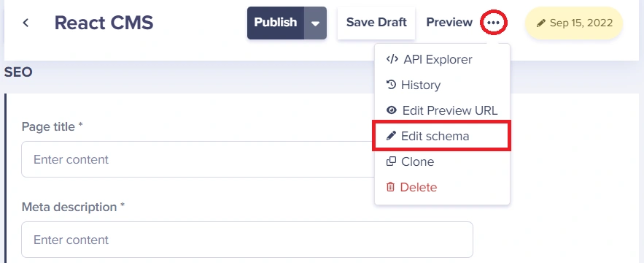Click the SEO section heading
644x263 pixels.
18,72
